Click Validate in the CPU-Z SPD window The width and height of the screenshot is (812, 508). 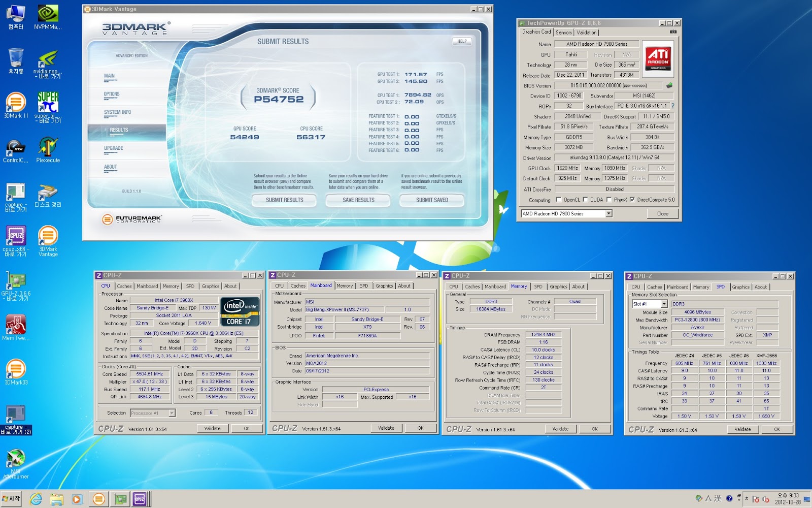(x=742, y=429)
